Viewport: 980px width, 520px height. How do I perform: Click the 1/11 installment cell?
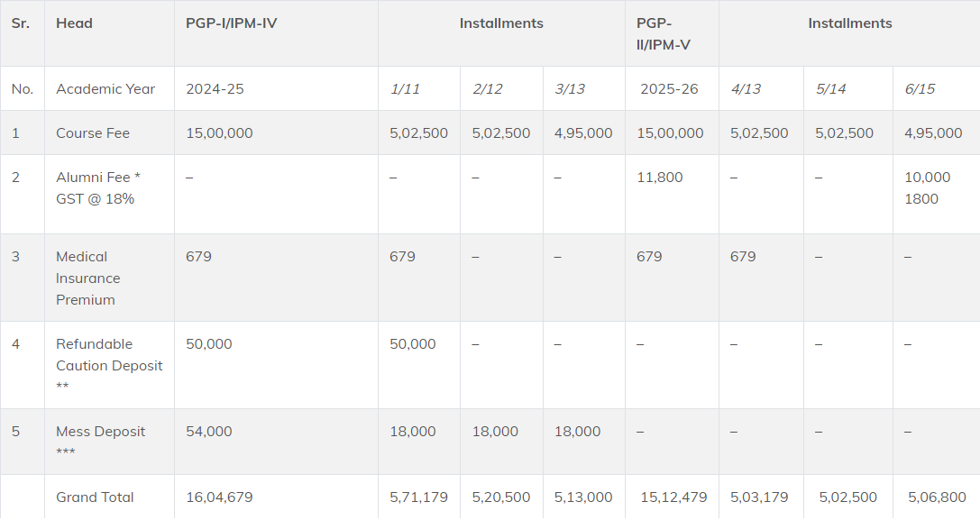[405, 89]
